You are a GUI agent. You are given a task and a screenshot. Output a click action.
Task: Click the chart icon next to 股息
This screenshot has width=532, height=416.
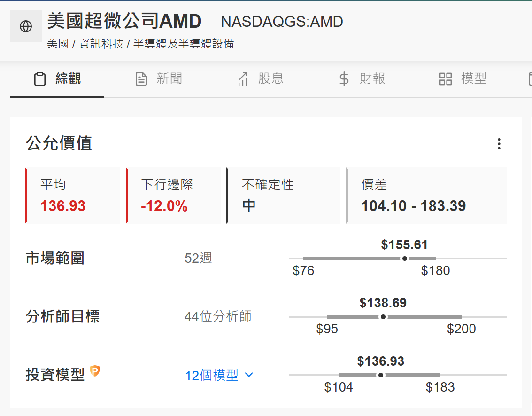click(243, 79)
